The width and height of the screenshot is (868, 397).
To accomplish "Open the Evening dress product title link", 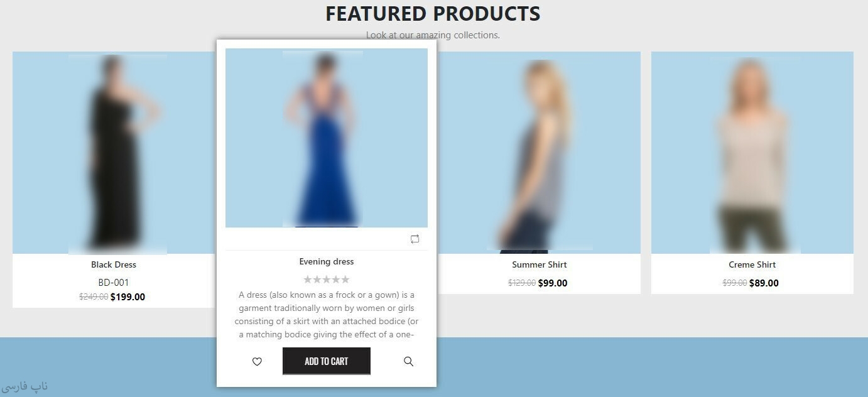I will coord(327,262).
